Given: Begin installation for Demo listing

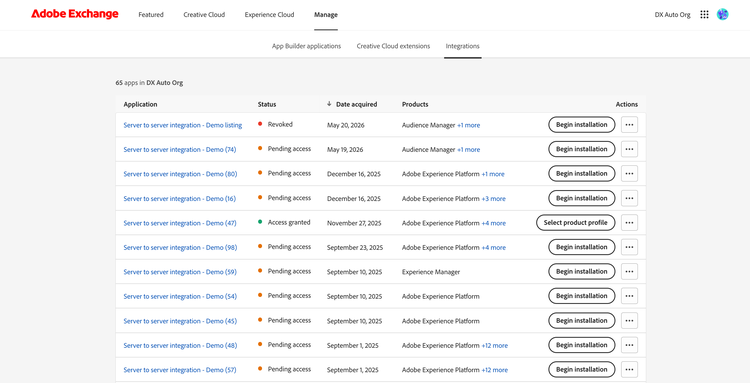Looking at the screenshot, I should click(582, 125).
